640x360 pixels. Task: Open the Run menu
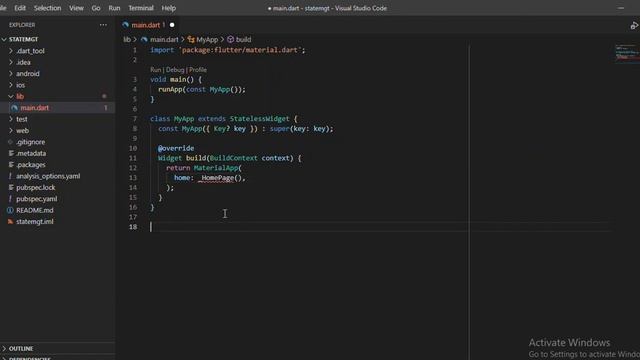114,8
